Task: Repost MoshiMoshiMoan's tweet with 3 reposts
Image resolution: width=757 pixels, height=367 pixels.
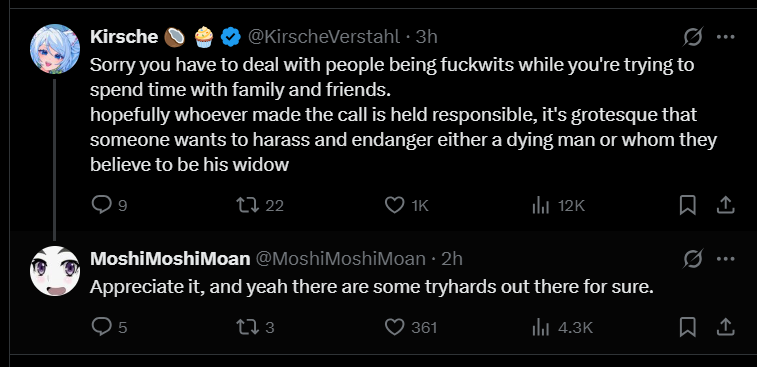Action: pos(255,327)
